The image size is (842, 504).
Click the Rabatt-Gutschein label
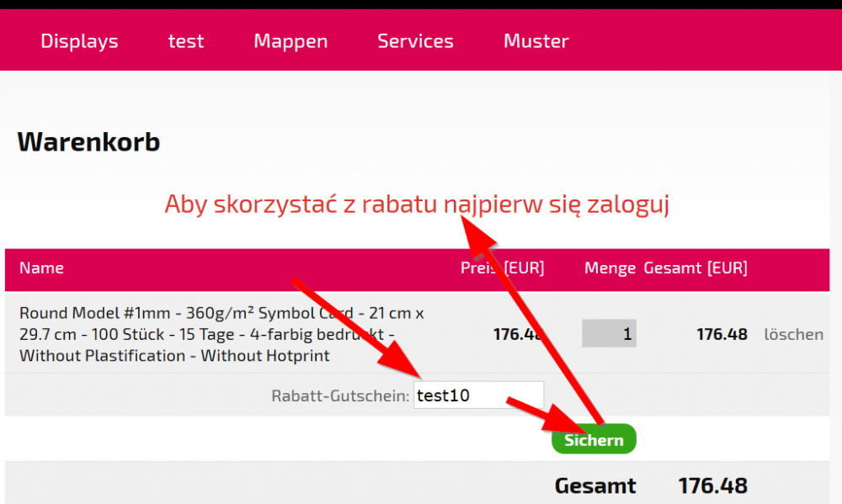tap(340, 396)
